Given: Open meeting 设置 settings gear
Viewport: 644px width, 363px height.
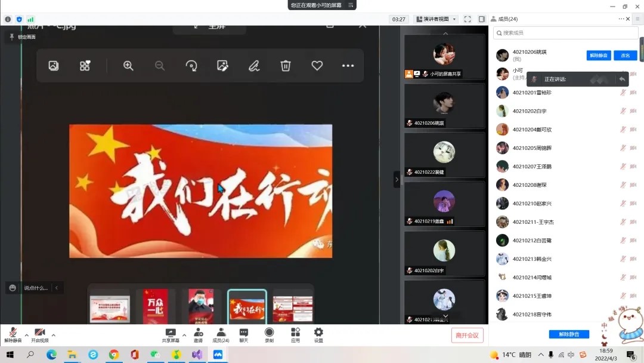Looking at the screenshot, I should pos(318,334).
